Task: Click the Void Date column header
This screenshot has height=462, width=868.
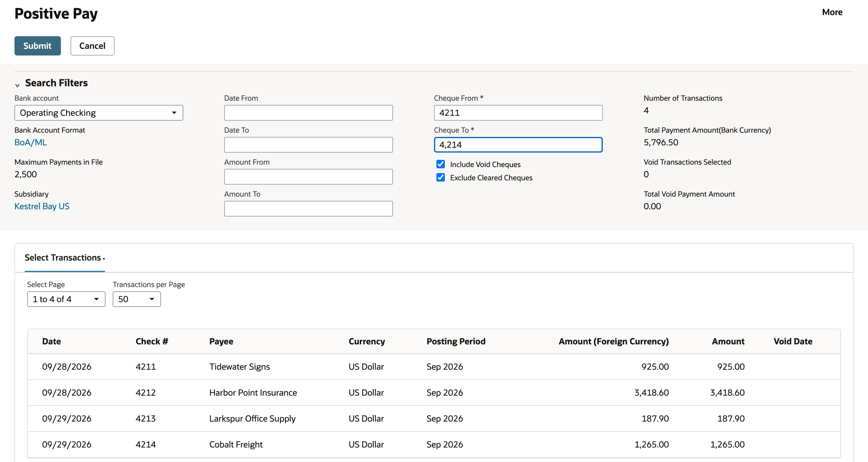Action: 793,341
